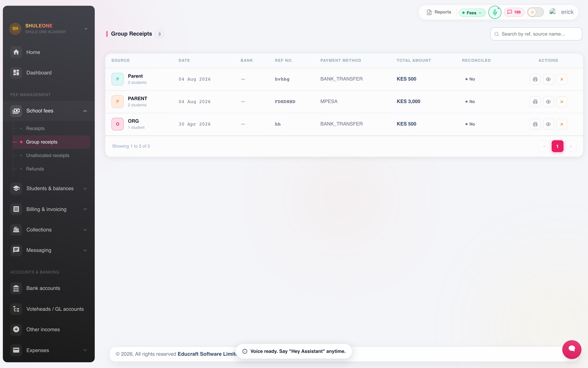The width and height of the screenshot is (588, 368).
Task: Expand the Students & balances chevron
Action: [x=85, y=189]
